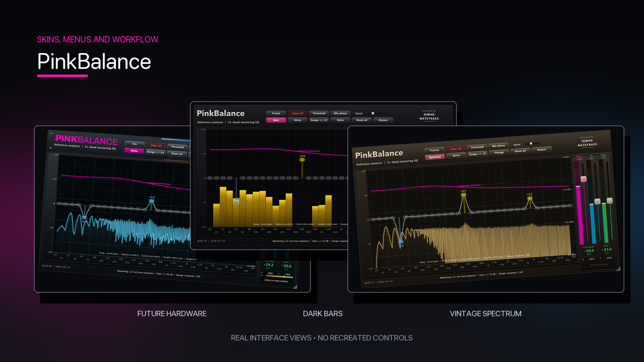This screenshot has height=362, width=644.
Task: Click the FUTURE HARDWARE caption
Action: (x=172, y=314)
